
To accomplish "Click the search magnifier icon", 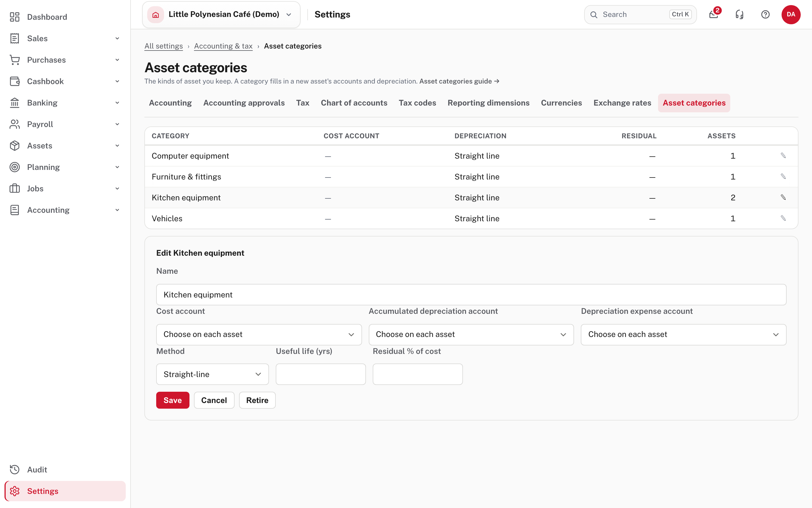I will tap(594, 14).
